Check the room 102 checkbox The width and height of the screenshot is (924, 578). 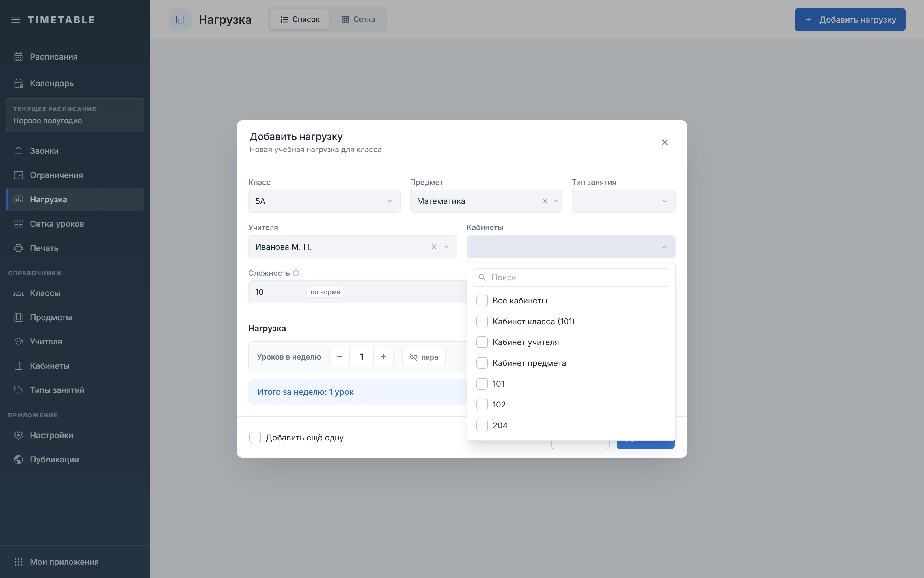(482, 405)
